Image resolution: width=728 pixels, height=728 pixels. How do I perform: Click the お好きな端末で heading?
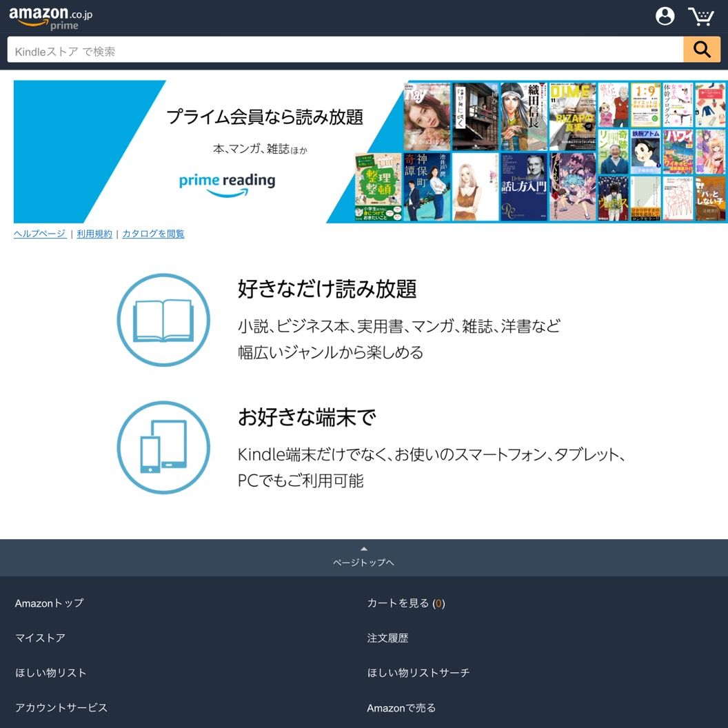(306, 416)
